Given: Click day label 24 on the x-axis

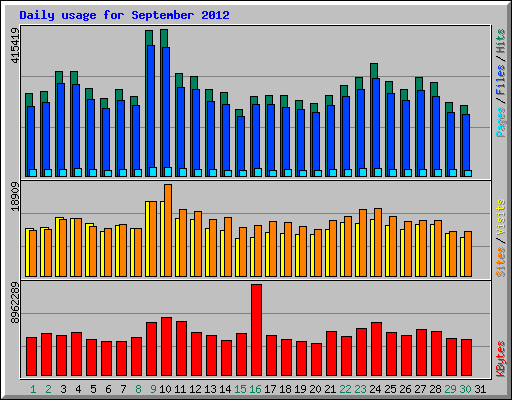Looking at the screenshot, I should [375, 389].
